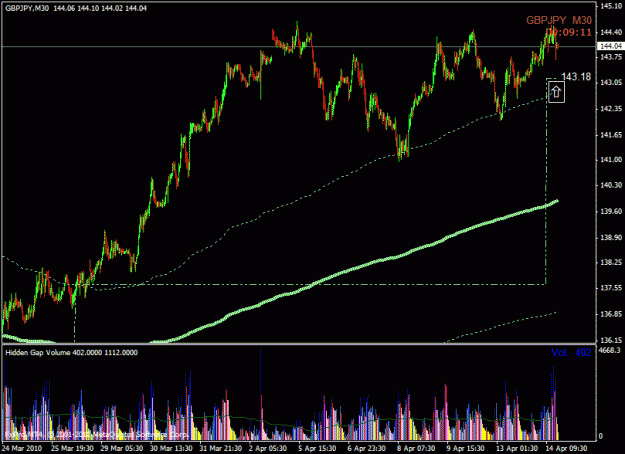
Task: Click the GBPJPY,M30 chart title
Action: coord(27,8)
